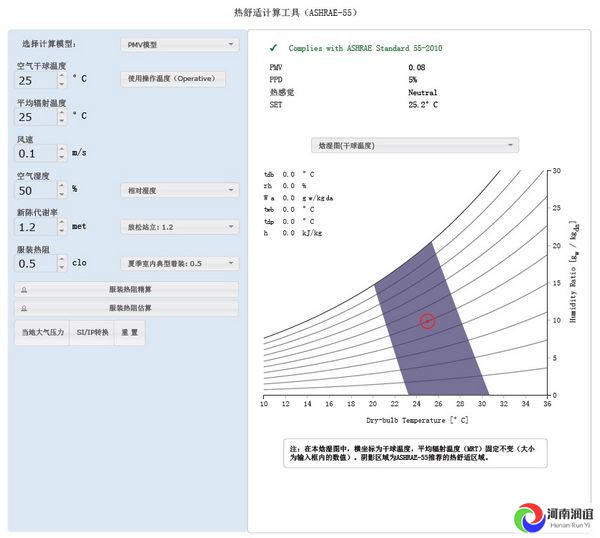This screenshot has width=600, height=538.
Task: Toggle units with SI/IP转换 button
Action: point(93,332)
